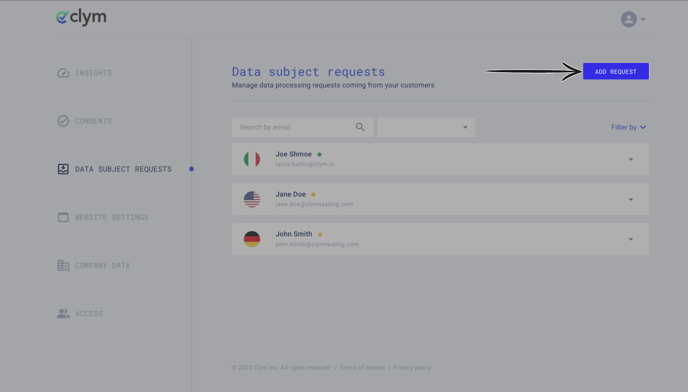The width and height of the screenshot is (688, 392).
Task: Click the Italy flag for Joe Shmoe
Action: coord(252,159)
